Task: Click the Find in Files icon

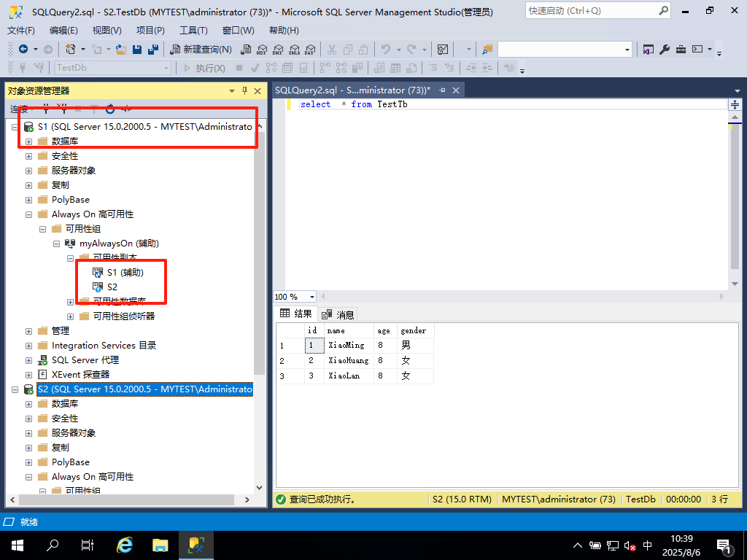Action: 487,49
